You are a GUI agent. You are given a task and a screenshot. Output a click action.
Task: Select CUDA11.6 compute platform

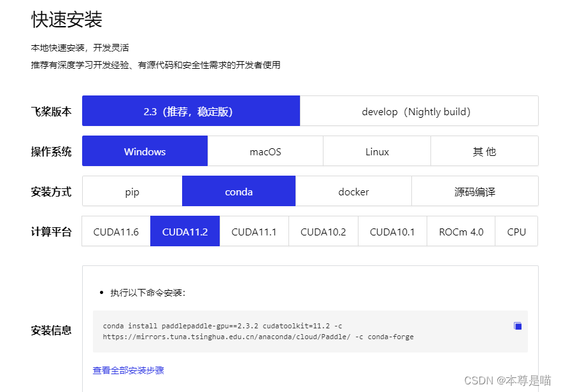click(116, 231)
